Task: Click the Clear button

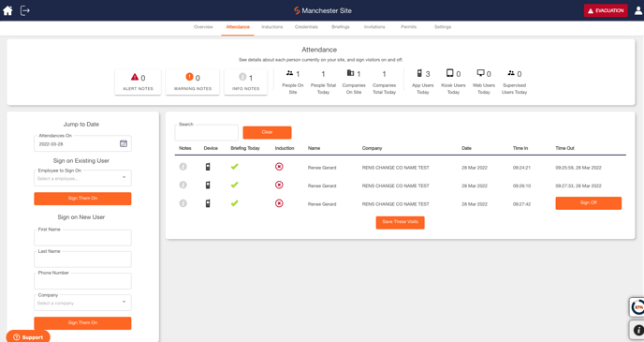Action: tap(267, 132)
